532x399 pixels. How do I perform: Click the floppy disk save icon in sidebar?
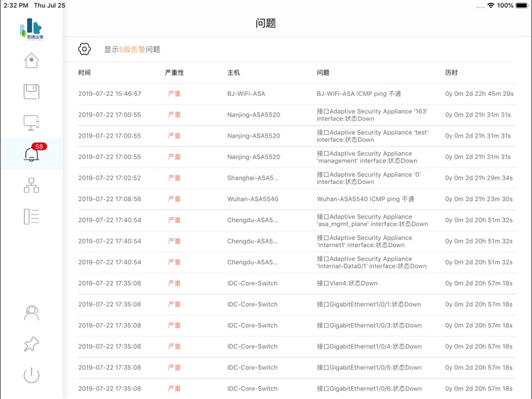click(x=31, y=92)
